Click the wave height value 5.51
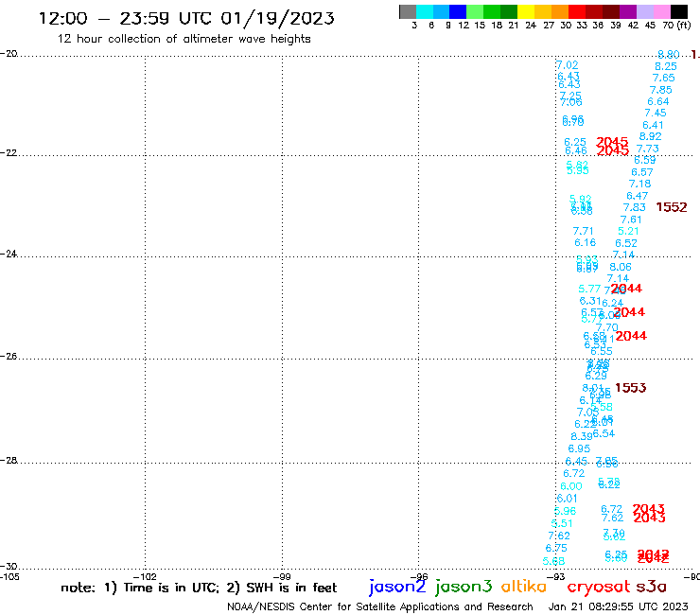This screenshot has height=615, width=700. (x=562, y=524)
